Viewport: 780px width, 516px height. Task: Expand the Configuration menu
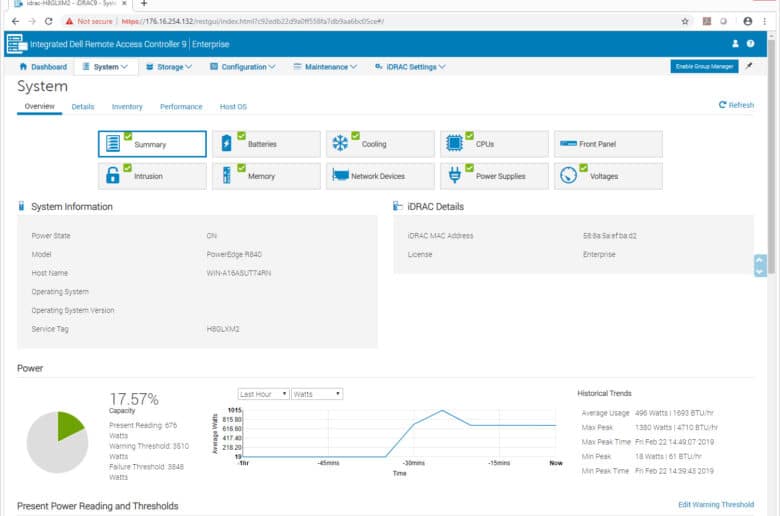243,67
